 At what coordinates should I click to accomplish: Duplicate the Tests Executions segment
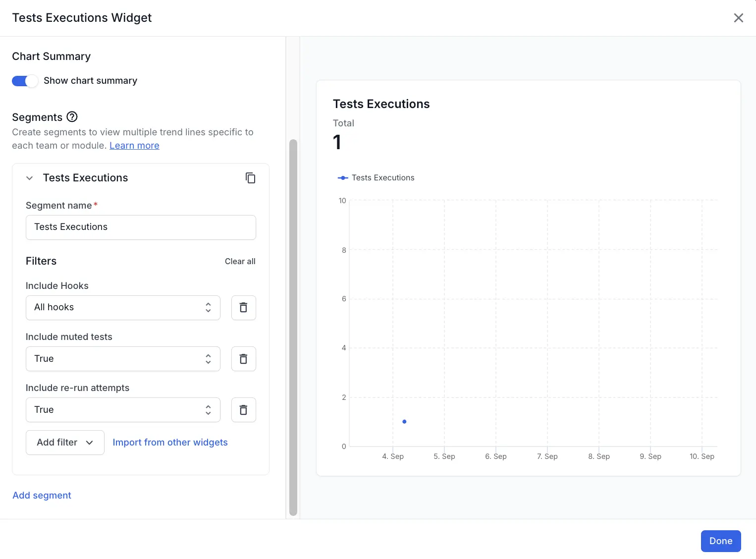click(x=251, y=178)
